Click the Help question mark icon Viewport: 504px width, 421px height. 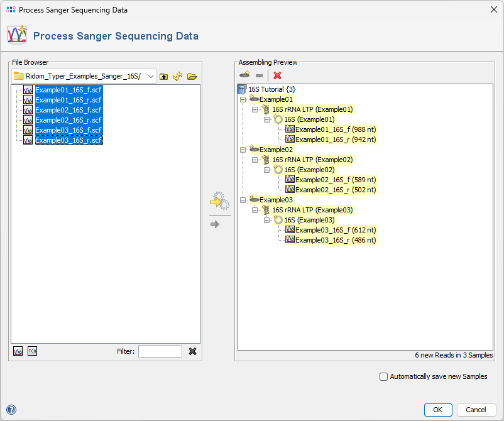tap(11, 409)
